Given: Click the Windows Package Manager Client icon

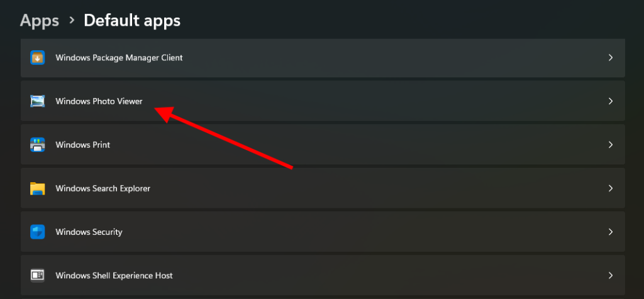Looking at the screenshot, I should coord(38,58).
